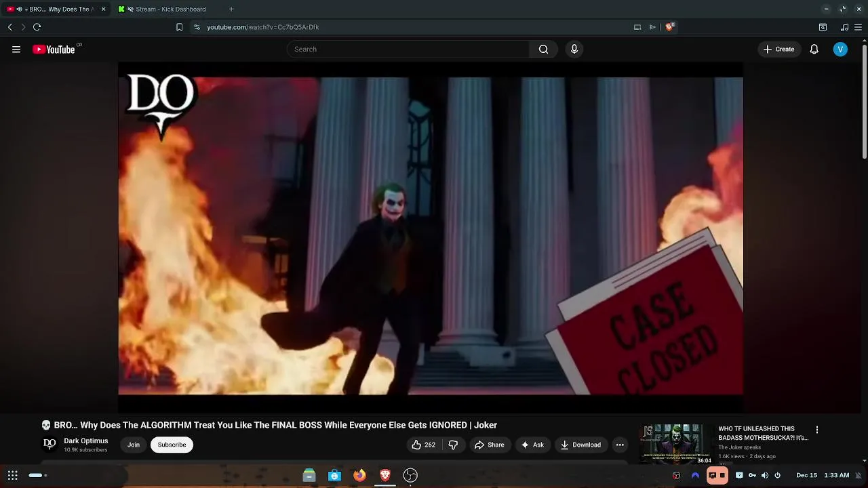View site information icon in address bar
This screenshot has width=868, height=488.
point(197,27)
